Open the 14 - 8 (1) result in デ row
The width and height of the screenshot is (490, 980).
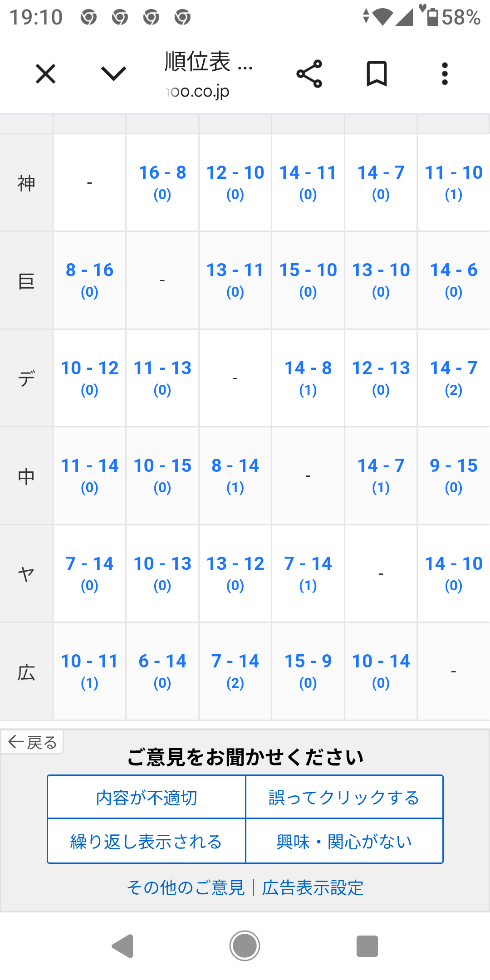pos(308,377)
